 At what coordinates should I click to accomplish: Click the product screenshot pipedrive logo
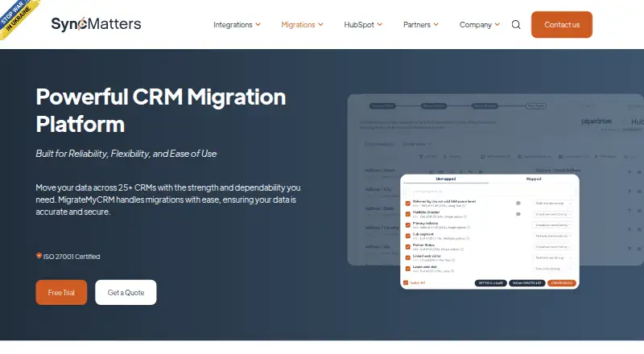[x=597, y=121]
